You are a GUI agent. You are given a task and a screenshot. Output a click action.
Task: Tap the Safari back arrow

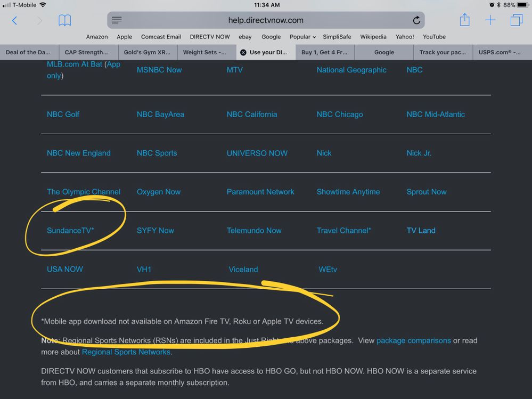(x=14, y=20)
